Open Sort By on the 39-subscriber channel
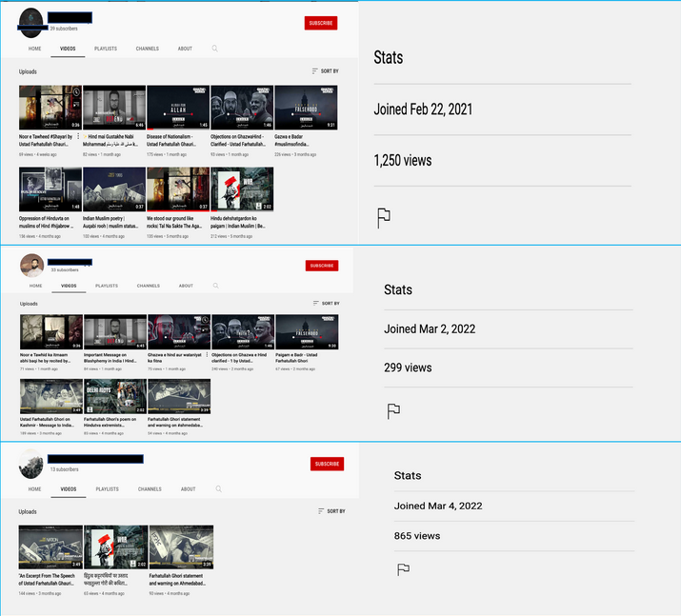The width and height of the screenshot is (681, 616). click(x=325, y=71)
